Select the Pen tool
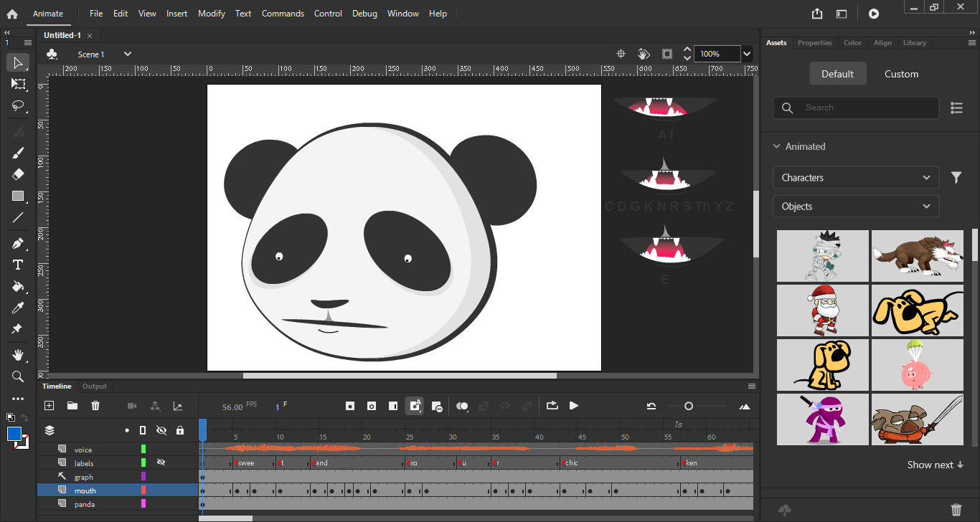980x522 pixels. point(18,242)
